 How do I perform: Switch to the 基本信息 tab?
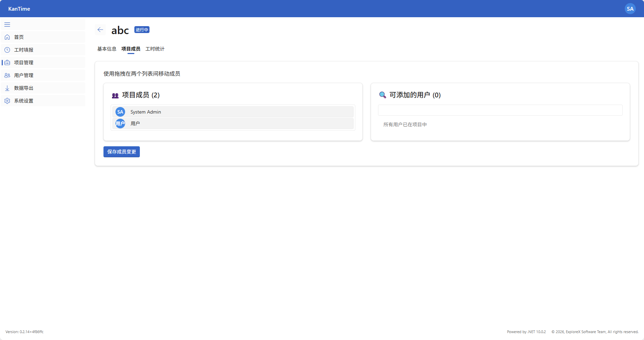point(107,49)
